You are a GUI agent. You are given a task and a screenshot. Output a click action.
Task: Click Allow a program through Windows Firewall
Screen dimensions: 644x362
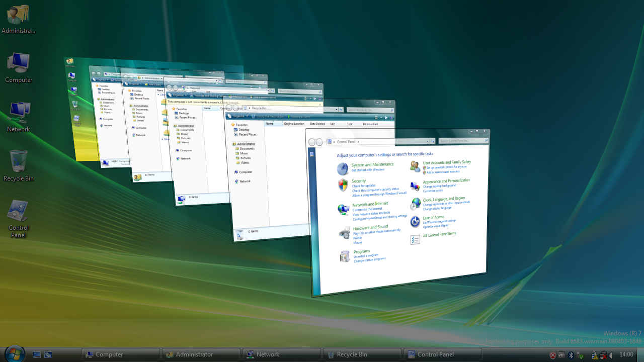pos(379,194)
